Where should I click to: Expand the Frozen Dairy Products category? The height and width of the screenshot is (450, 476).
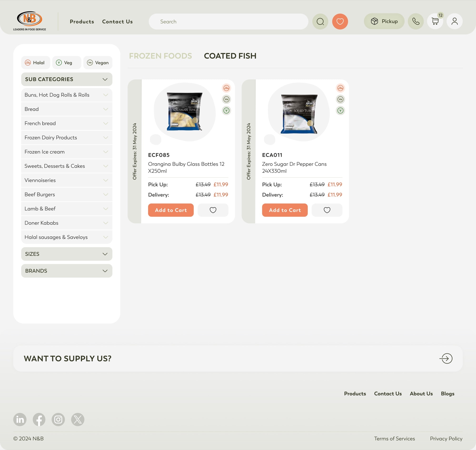[67, 138]
